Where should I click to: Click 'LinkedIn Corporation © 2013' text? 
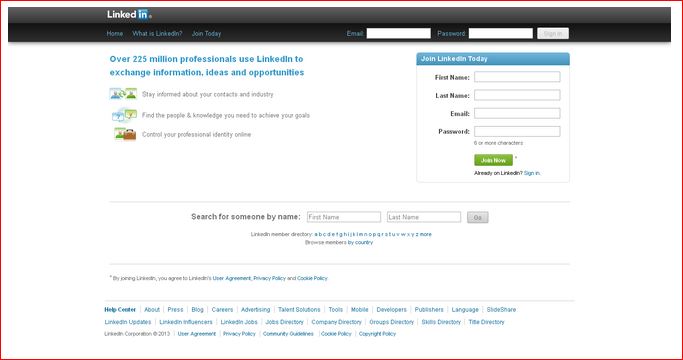tap(137, 334)
